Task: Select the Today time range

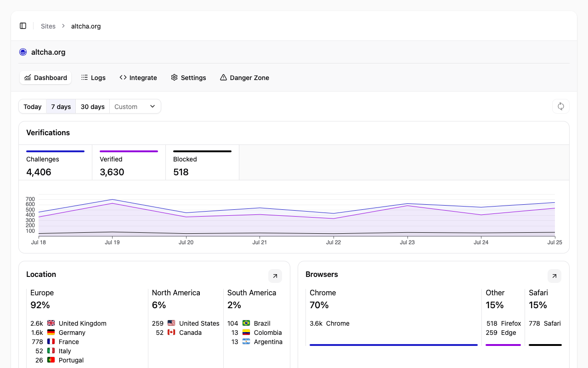Action: pyautogui.click(x=33, y=107)
